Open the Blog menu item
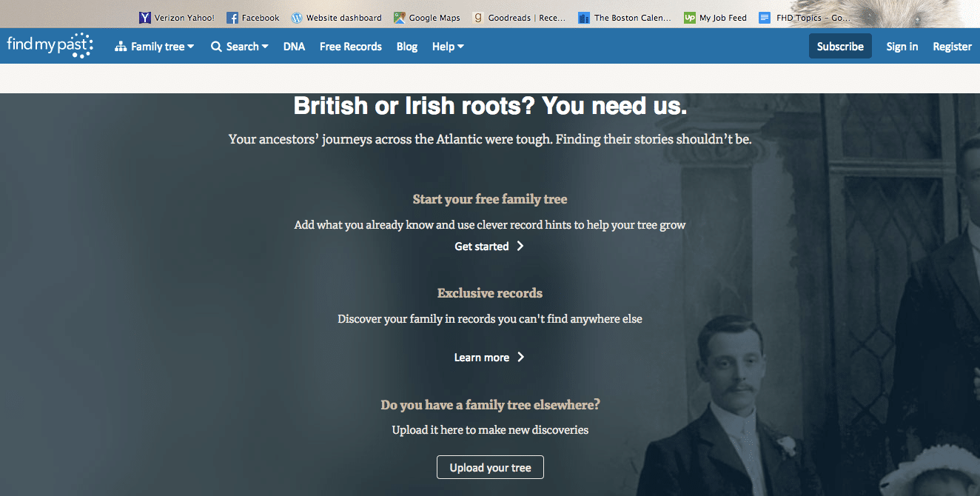980x496 pixels. tap(407, 47)
